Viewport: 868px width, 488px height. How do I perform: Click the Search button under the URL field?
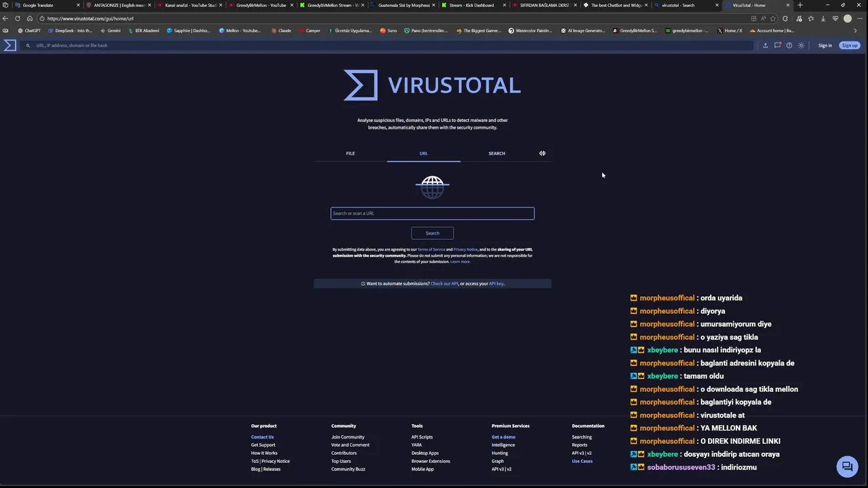click(x=433, y=233)
